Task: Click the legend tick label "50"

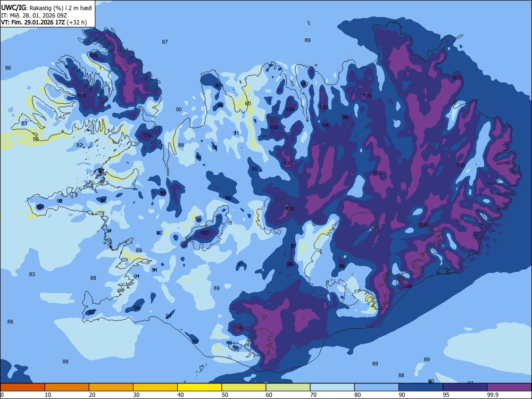Action: [225, 395]
